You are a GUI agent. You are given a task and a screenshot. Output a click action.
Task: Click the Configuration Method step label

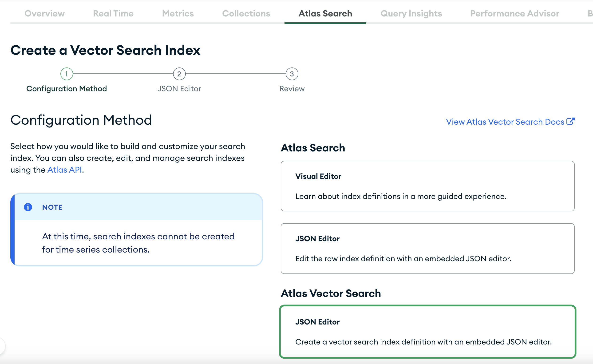(67, 89)
